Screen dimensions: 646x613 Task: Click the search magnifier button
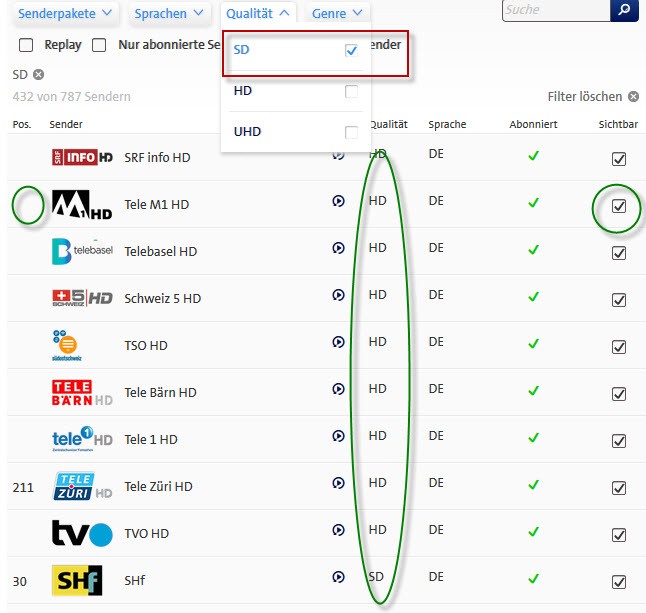point(623,10)
